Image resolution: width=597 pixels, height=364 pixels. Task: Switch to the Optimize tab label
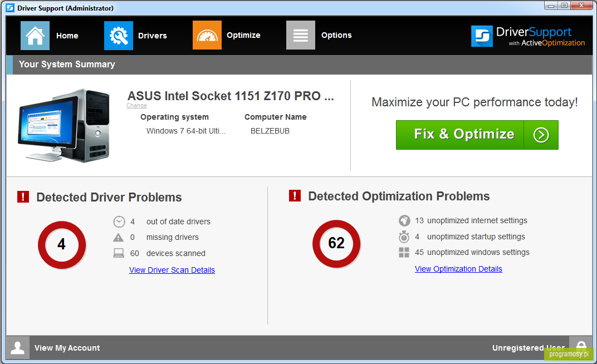(244, 36)
